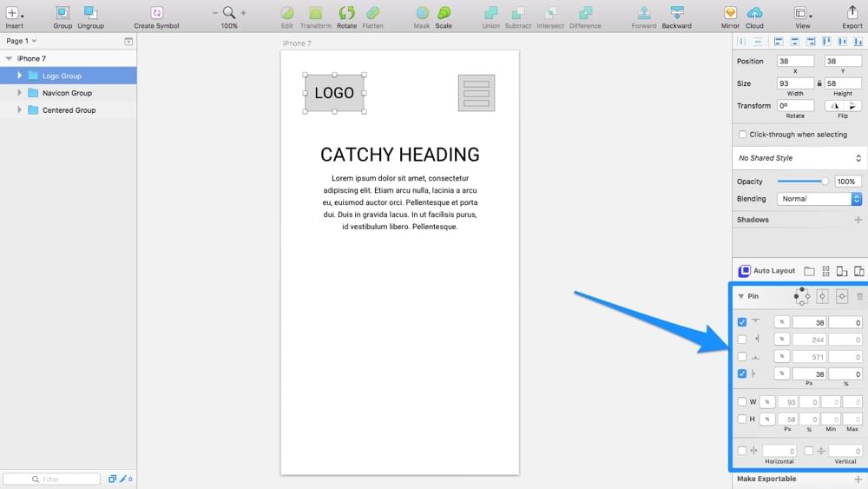Click the Backward arrange icon
The image size is (868, 489).
click(676, 13)
